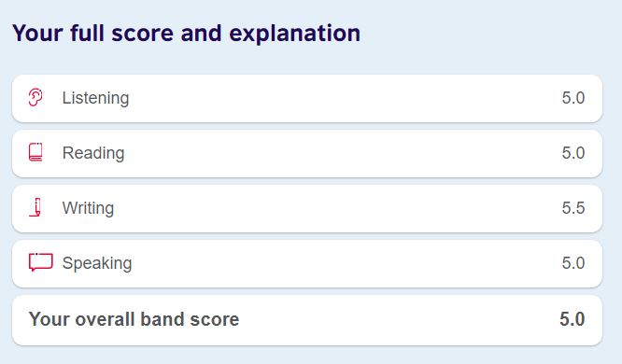Select the Writing label text
The height and width of the screenshot is (364, 622).
[x=88, y=208]
